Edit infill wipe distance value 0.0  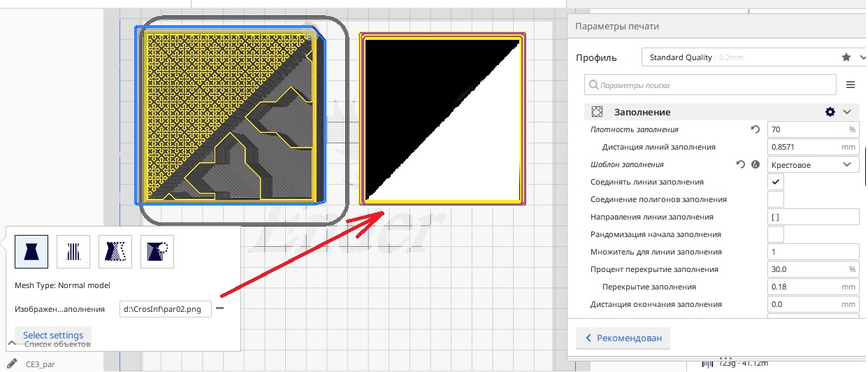pyautogui.click(x=813, y=304)
